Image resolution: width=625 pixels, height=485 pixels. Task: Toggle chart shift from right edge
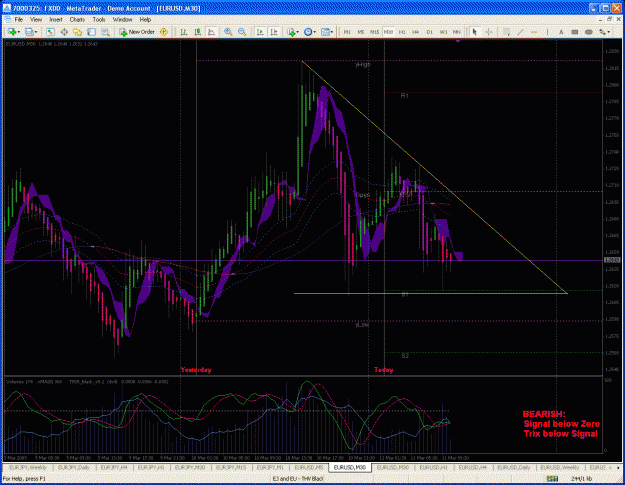[274, 32]
